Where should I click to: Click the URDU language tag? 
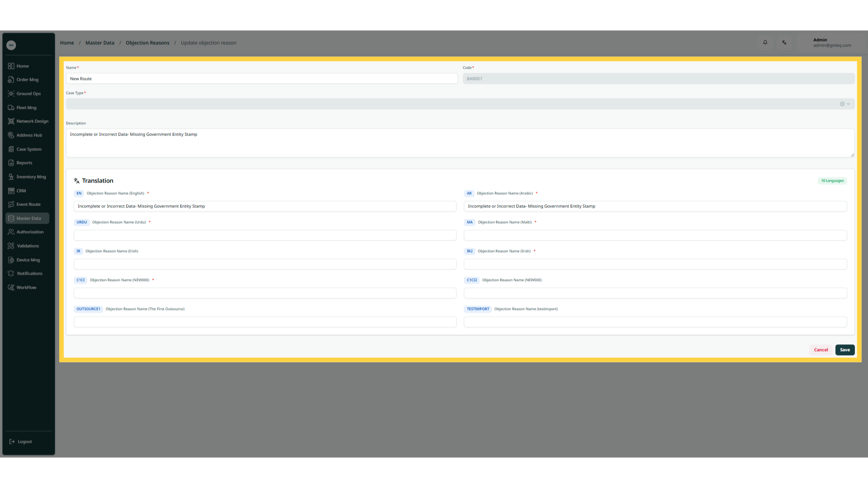point(82,222)
